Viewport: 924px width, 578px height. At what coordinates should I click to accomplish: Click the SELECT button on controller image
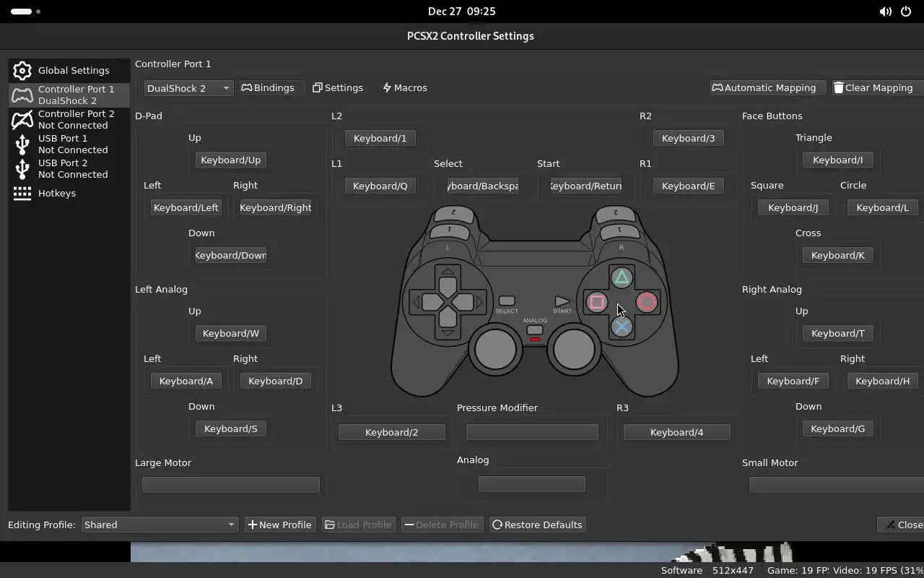[x=507, y=301]
